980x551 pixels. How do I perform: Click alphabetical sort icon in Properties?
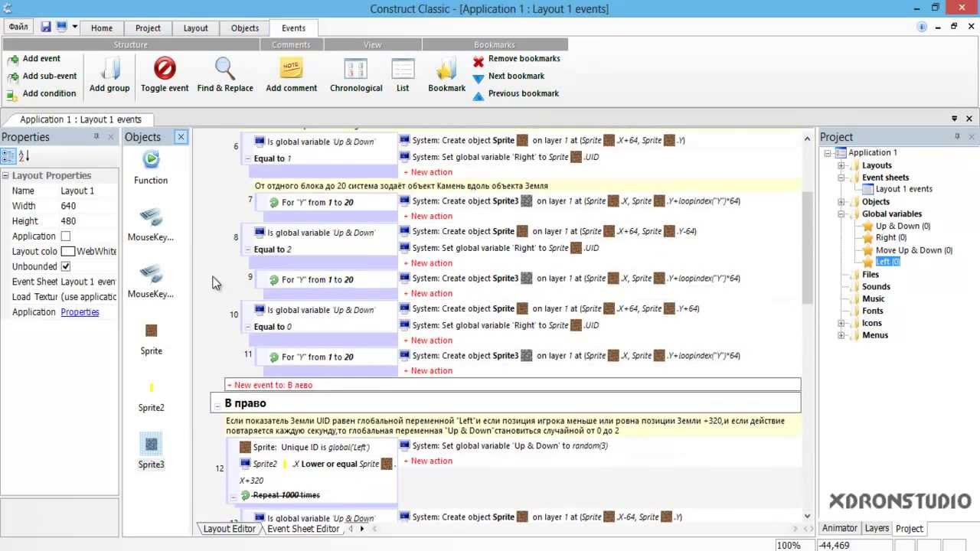pos(24,156)
